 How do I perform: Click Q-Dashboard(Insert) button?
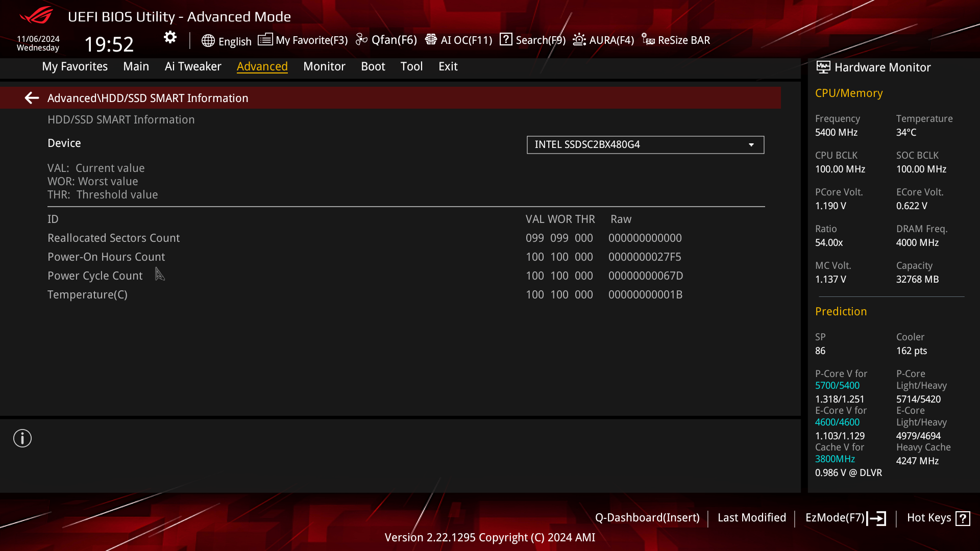pyautogui.click(x=647, y=518)
